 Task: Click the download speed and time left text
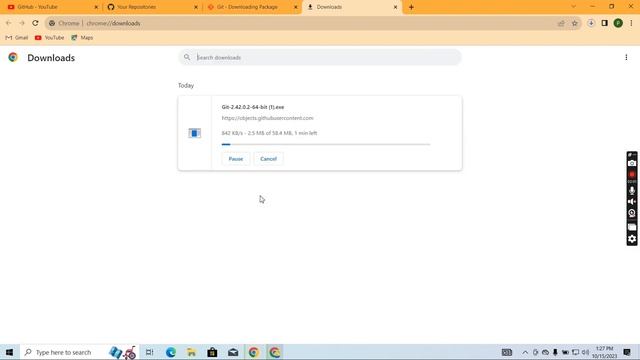269,133
